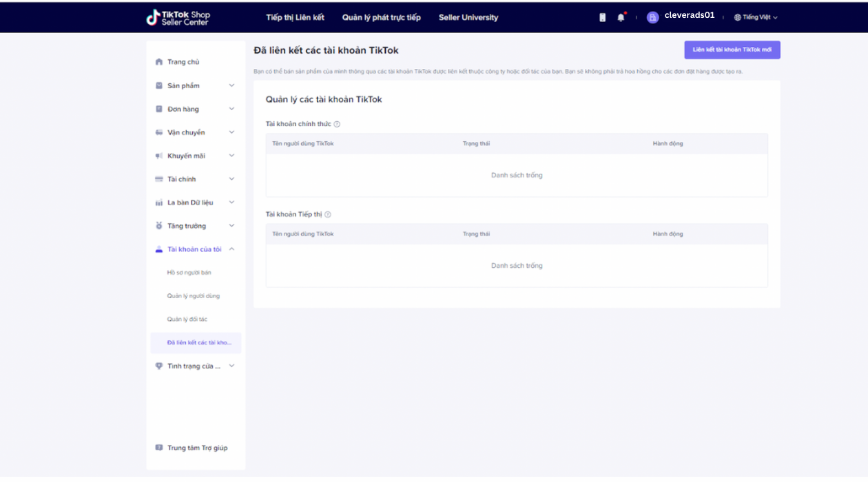Expand the Sản phẩm menu chevron

pyautogui.click(x=231, y=85)
